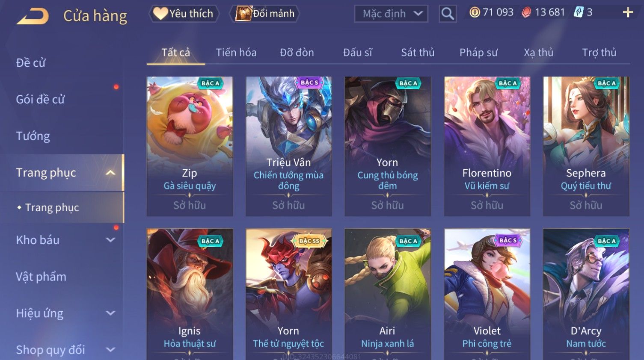Click the blue ticket currency icon

[579, 12]
